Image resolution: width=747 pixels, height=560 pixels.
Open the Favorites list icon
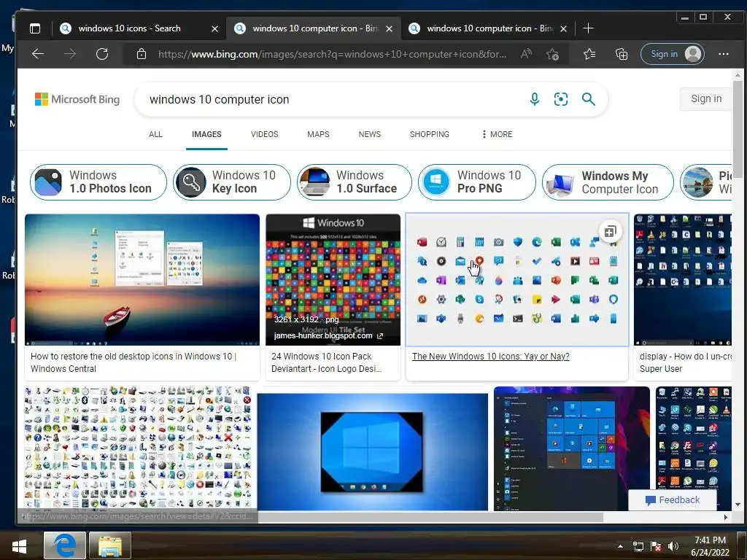point(589,54)
